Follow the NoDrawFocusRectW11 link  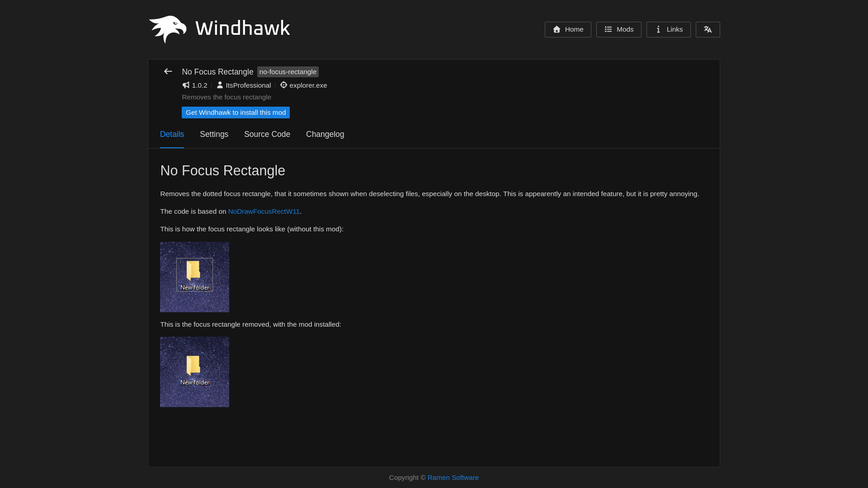pyautogui.click(x=264, y=211)
